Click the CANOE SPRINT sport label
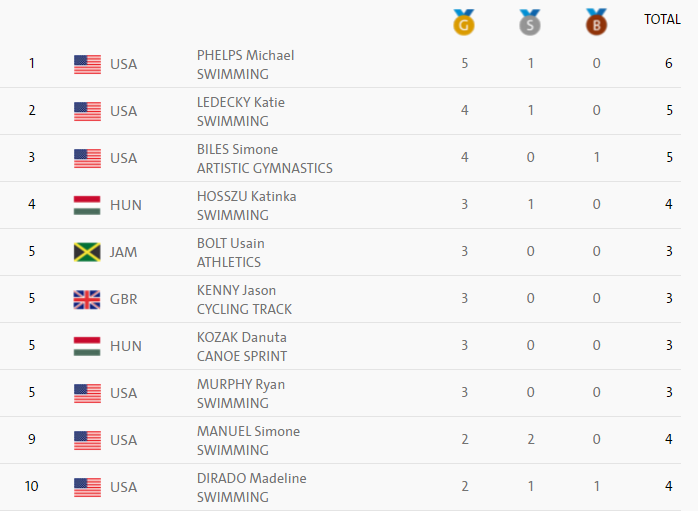 (241, 356)
